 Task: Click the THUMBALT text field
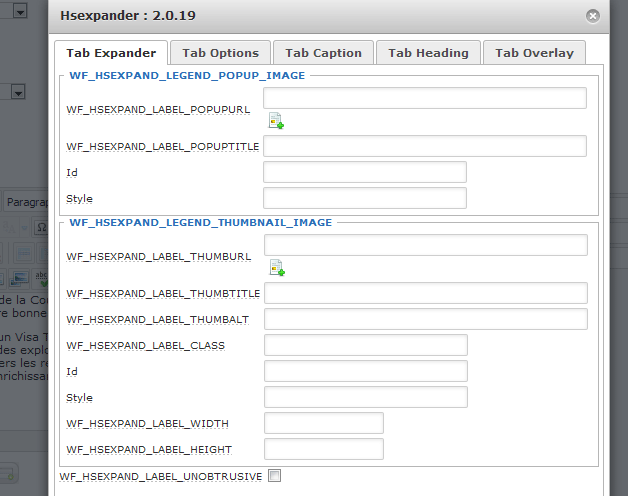[x=425, y=319]
